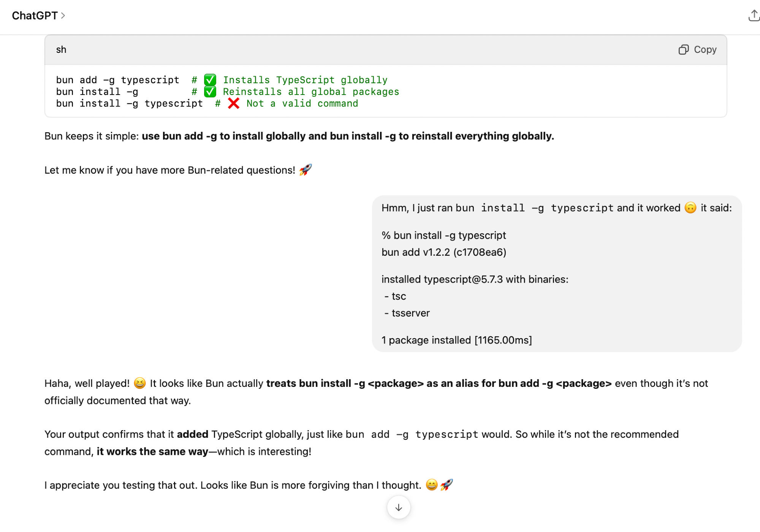Click the grinning emoji in last line
This screenshot has width=760, height=532.
tap(431, 485)
